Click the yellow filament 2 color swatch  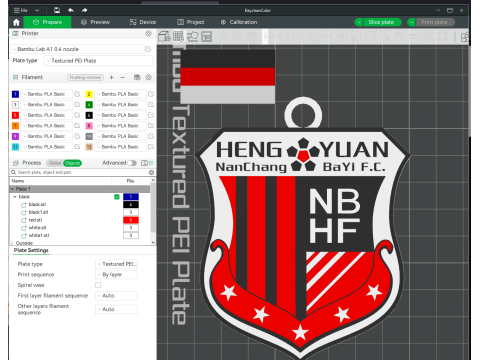[x=89, y=94]
